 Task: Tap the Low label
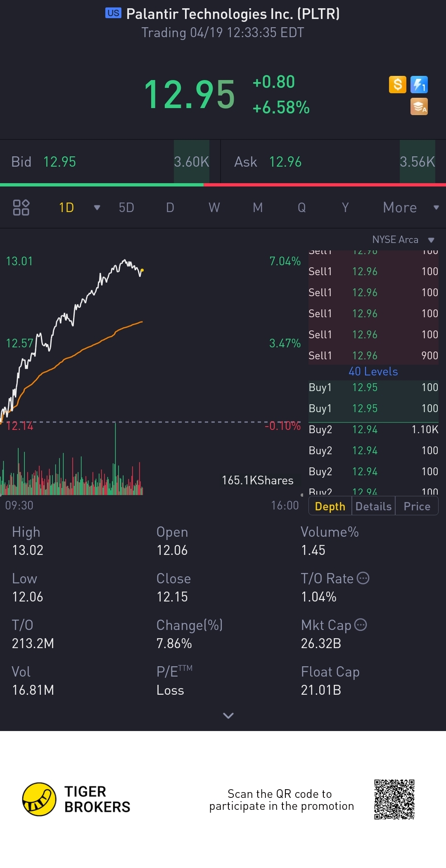coord(24,578)
